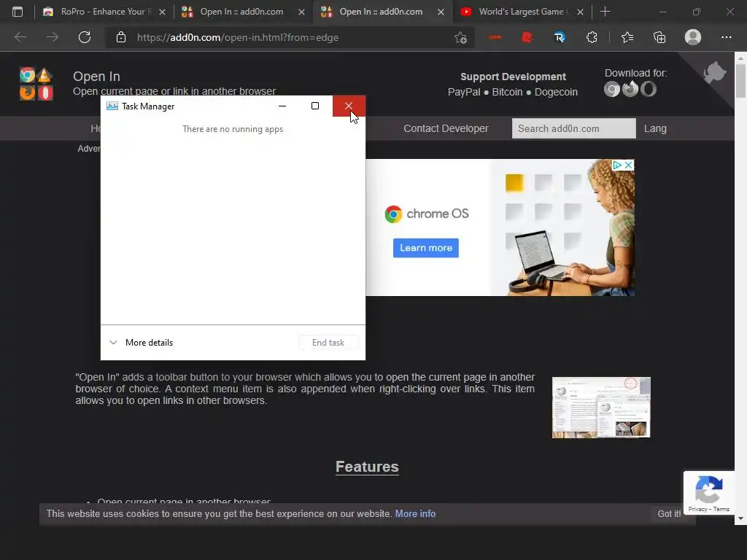Download the extension for Chrome

[612, 89]
